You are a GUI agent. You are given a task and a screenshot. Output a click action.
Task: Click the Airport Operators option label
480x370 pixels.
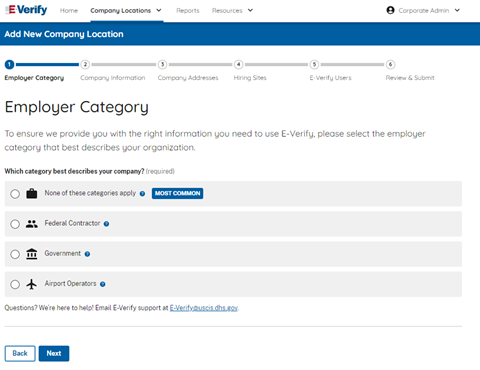tap(70, 284)
